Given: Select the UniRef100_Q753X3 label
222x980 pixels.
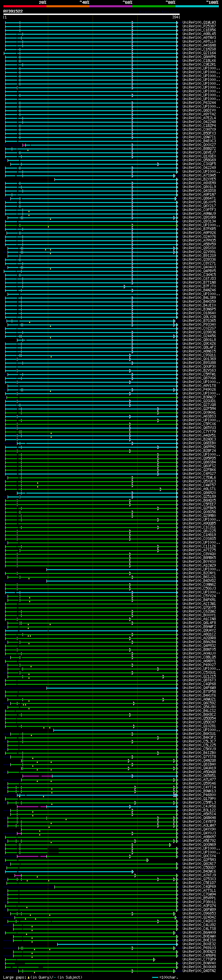Looking at the screenshot, I should click(x=199, y=879).
